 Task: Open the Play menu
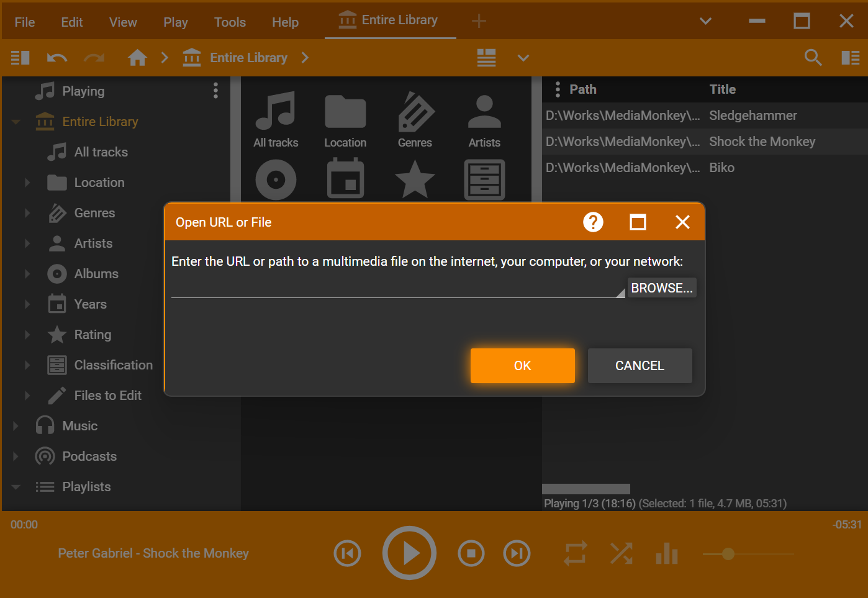click(x=175, y=22)
